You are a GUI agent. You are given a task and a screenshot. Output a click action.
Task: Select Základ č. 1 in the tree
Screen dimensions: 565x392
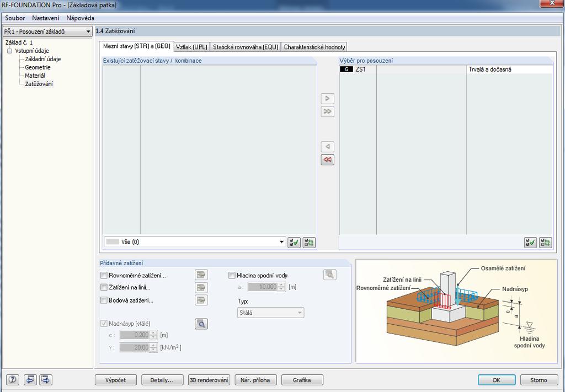click(x=19, y=42)
